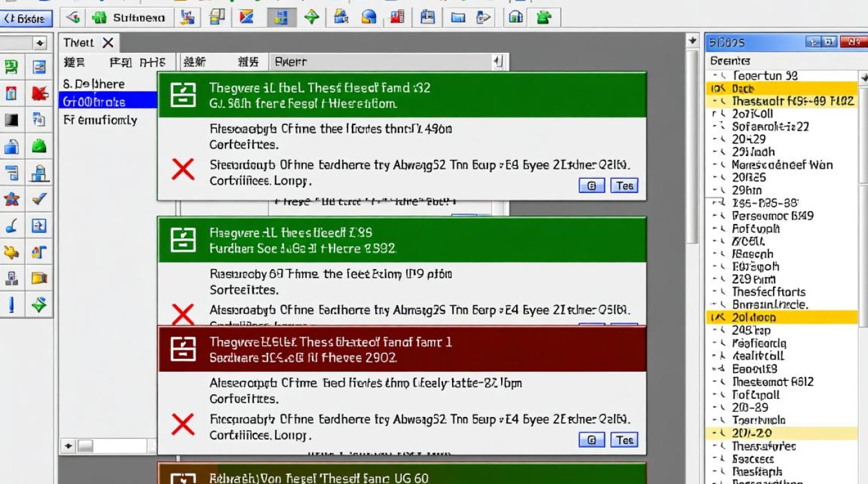The width and height of the screenshot is (868, 484).
Task: Open the Bxerr column dropdown arrow
Action: [498, 62]
